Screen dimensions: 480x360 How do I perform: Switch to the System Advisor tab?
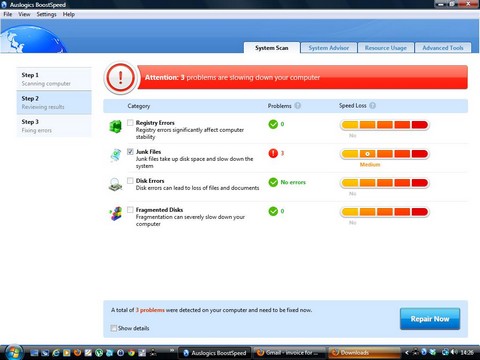click(329, 48)
